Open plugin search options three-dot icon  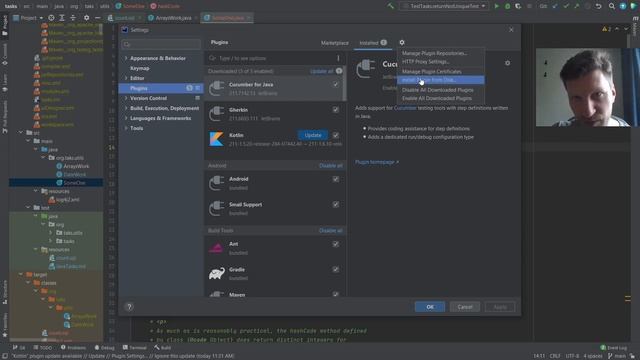tap(338, 58)
